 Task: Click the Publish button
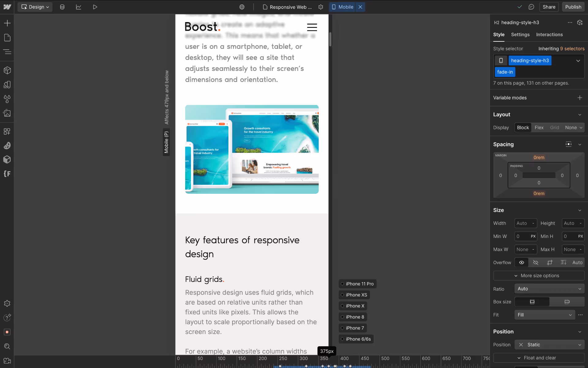coord(573,7)
